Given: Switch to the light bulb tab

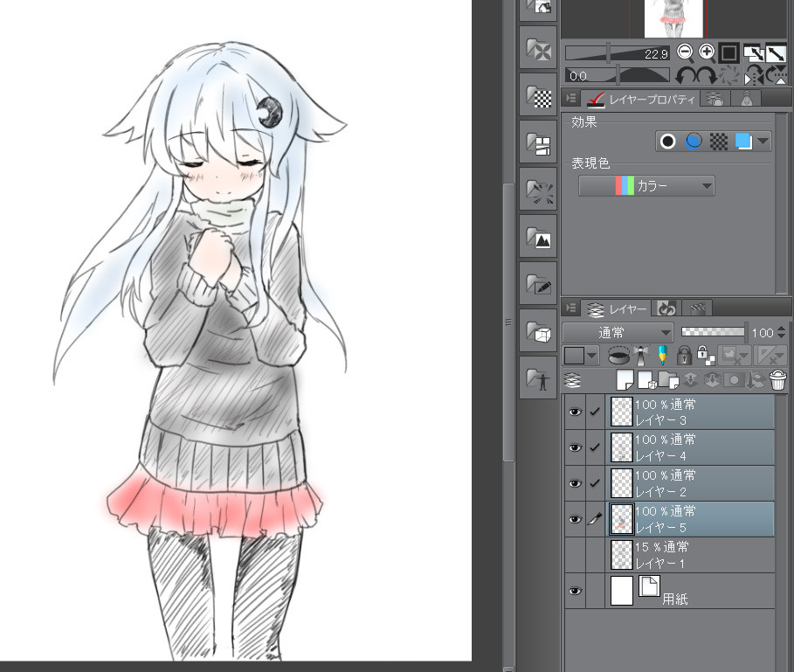Looking at the screenshot, I should click(747, 99).
